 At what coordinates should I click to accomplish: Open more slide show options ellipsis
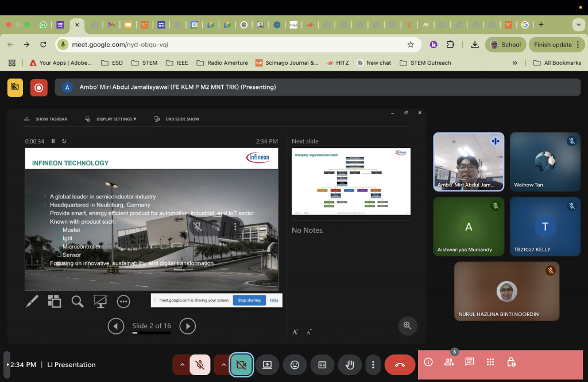tap(123, 302)
